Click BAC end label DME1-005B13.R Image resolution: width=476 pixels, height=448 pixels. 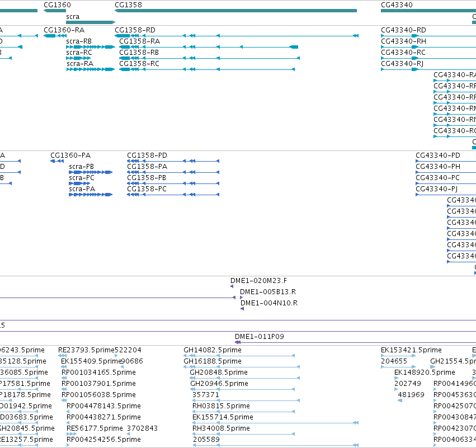click(x=268, y=292)
